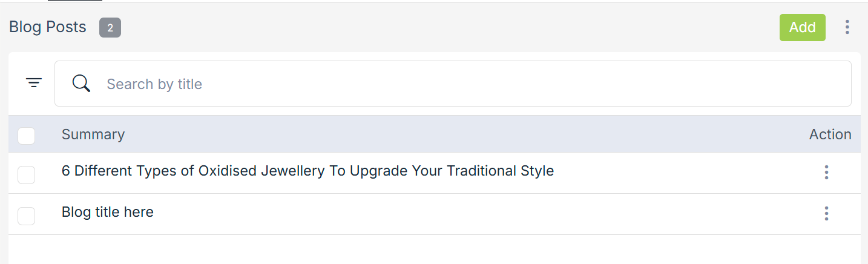The width and height of the screenshot is (868, 264).
Task: Focus the 'Search by title' field
Action: 472,84
